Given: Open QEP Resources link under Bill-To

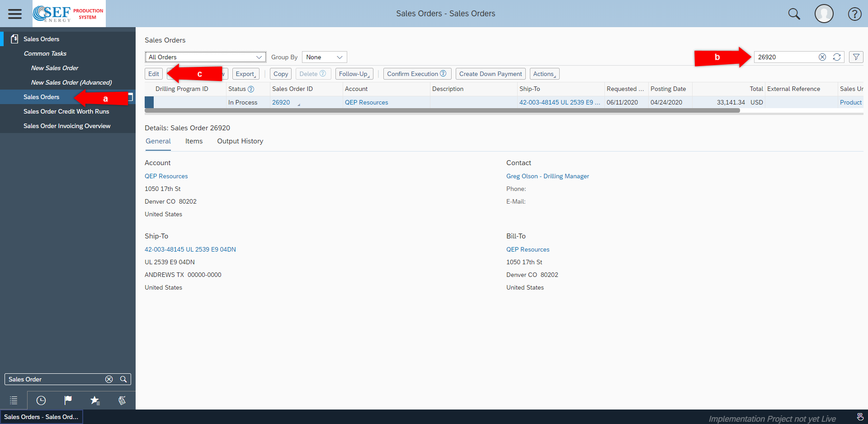Looking at the screenshot, I should [x=528, y=249].
